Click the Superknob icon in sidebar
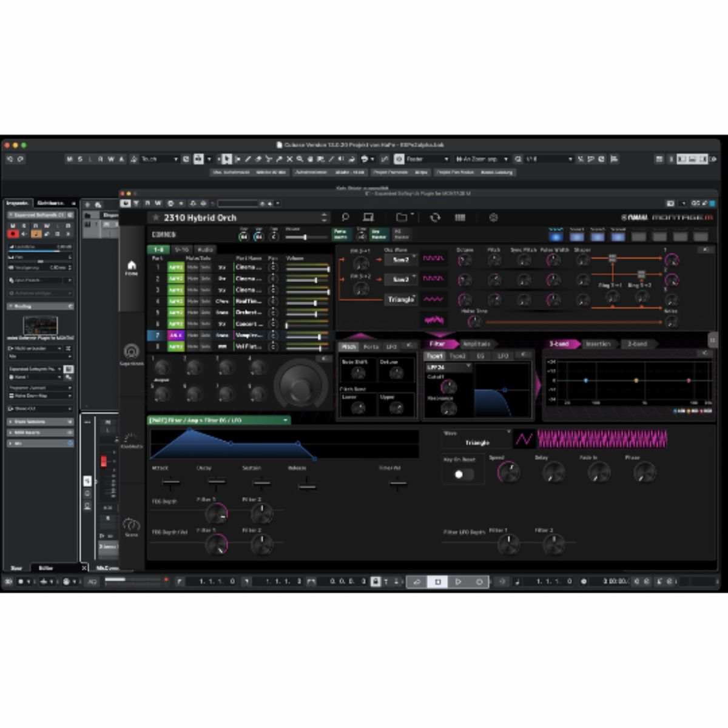728x728 pixels. tap(131, 352)
